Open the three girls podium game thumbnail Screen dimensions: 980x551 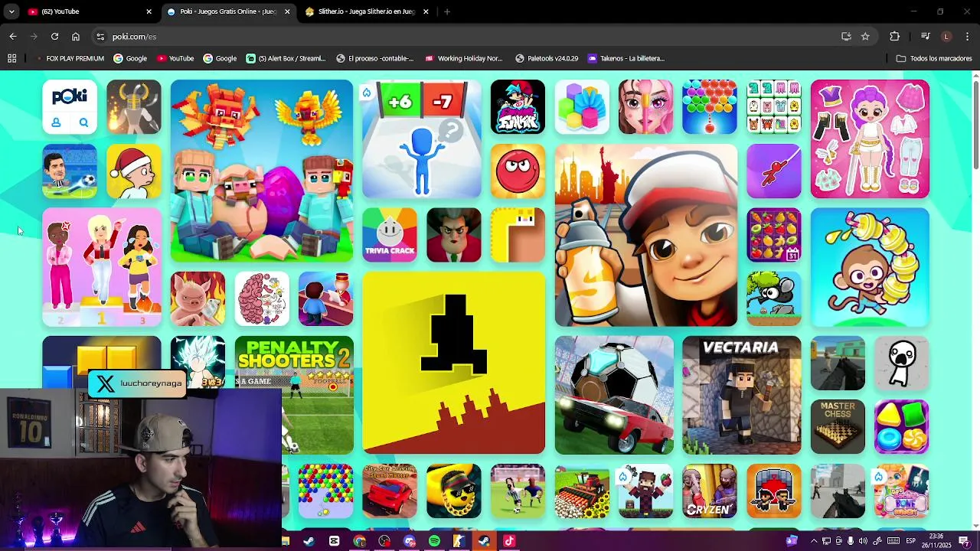[x=102, y=267]
